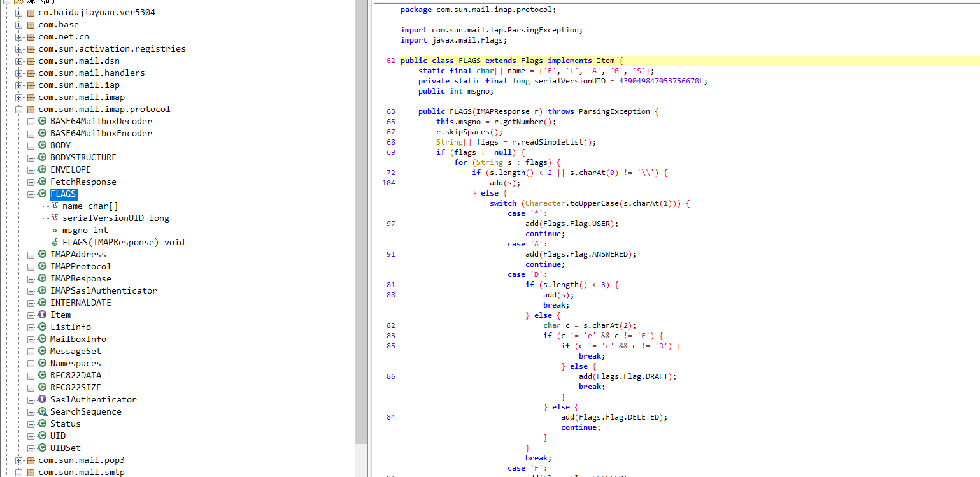Screen dimensions: 980x477
Task: Click the FLAGS(IMAPResponse) constructor method icon
Action: 55,242
